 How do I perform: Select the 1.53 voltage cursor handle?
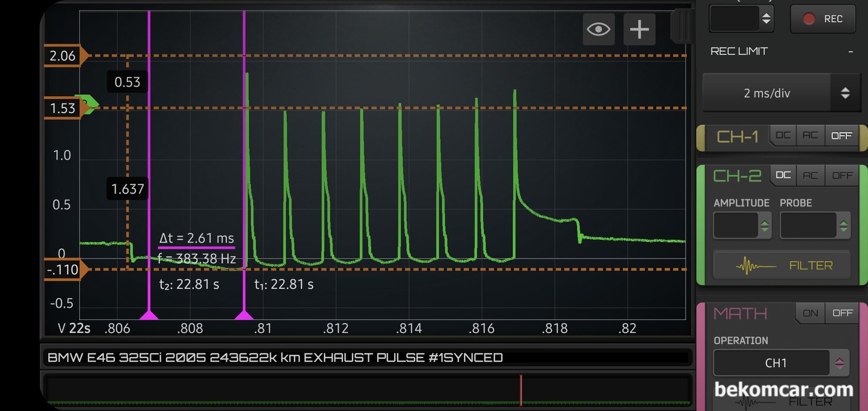tap(65, 108)
